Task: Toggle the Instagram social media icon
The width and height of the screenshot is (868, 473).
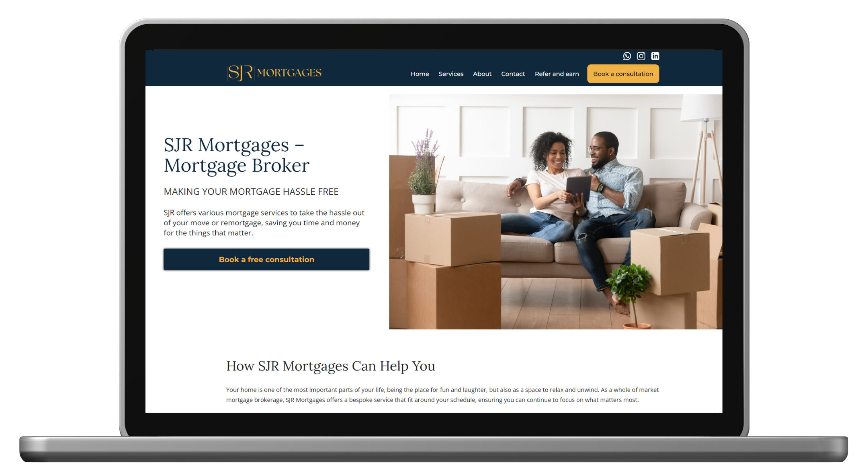Action: coord(641,56)
